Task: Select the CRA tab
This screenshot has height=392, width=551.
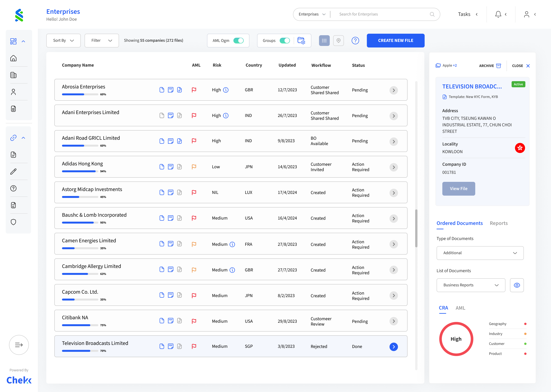Action: coord(443,308)
